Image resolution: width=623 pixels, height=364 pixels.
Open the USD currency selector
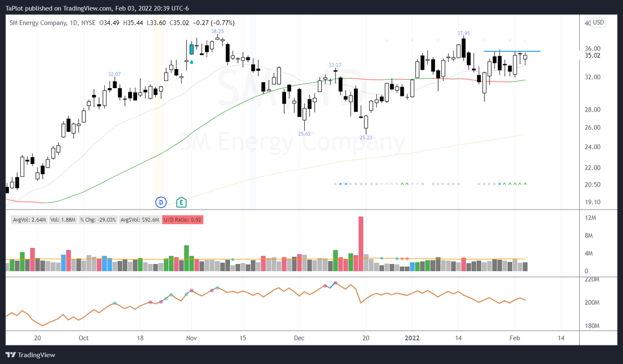[x=599, y=22]
